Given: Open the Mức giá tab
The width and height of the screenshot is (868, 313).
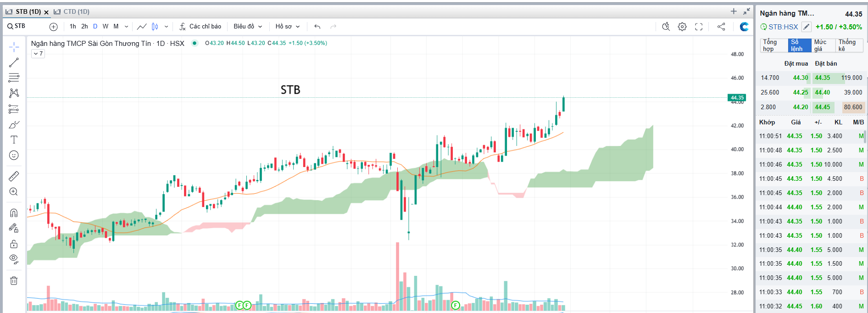Looking at the screenshot, I should point(823,45).
